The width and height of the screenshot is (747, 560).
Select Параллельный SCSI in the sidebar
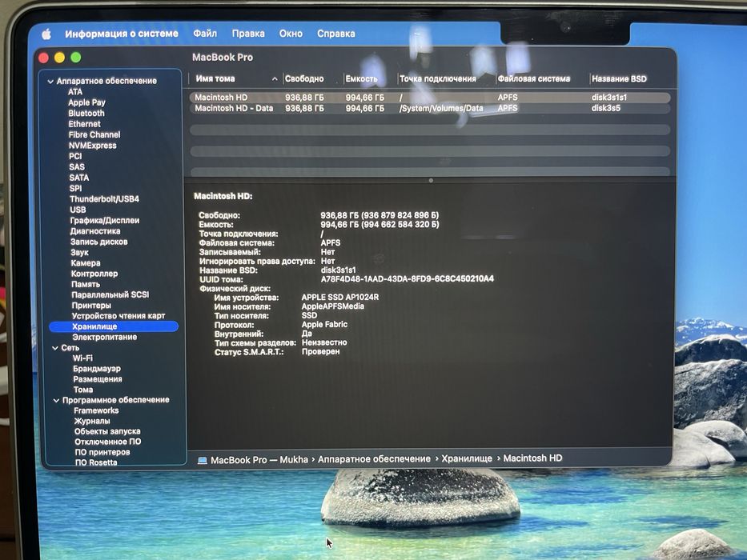pyautogui.click(x=110, y=294)
